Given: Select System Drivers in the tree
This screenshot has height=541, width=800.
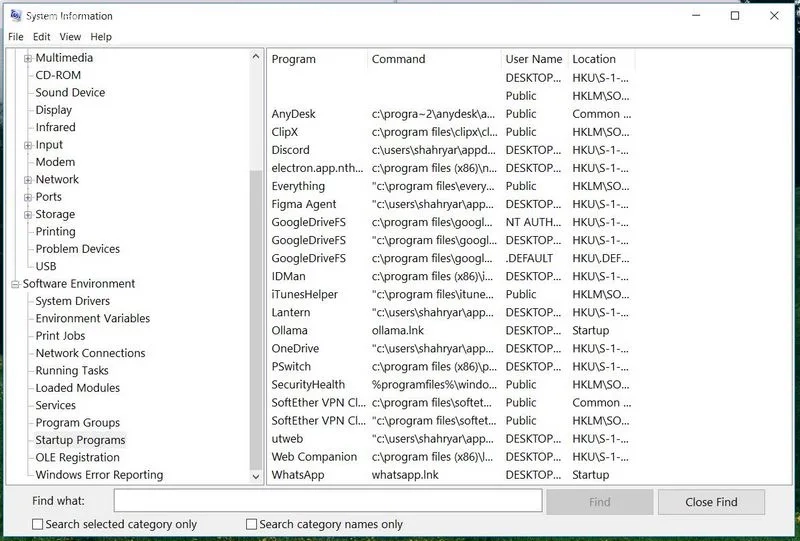Looking at the screenshot, I should [x=72, y=301].
